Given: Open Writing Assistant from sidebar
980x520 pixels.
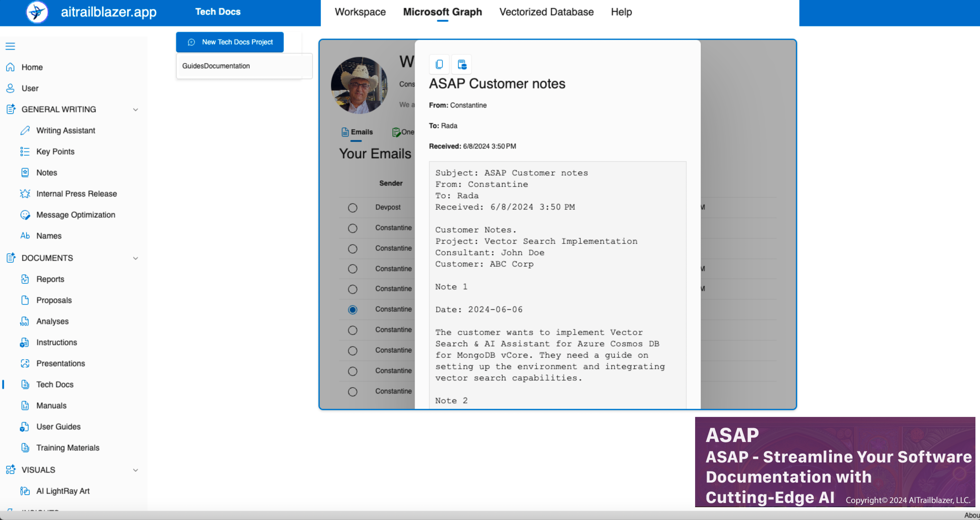Looking at the screenshot, I should pos(66,130).
